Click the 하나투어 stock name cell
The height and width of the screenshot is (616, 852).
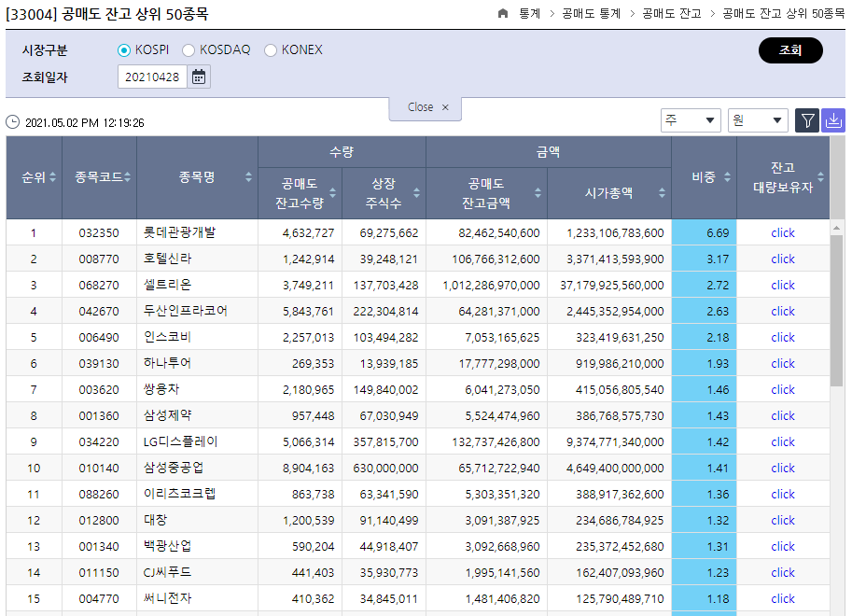click(x=197, y=363)
